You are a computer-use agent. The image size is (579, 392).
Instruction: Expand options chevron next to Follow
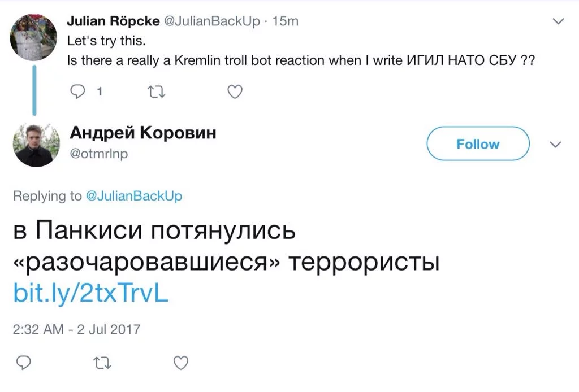[555, 145]
